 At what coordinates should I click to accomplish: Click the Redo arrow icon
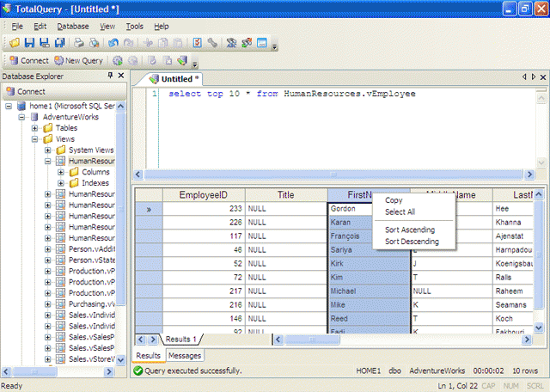[128, 43]
